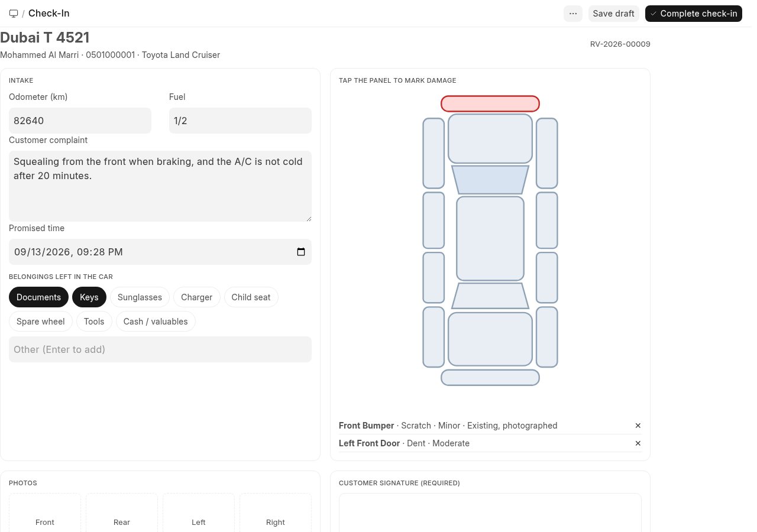This screenshot has height=532, width=757.
Task: Click the Fuel level field
Action: pyautogui.click(x=240, y=121)
